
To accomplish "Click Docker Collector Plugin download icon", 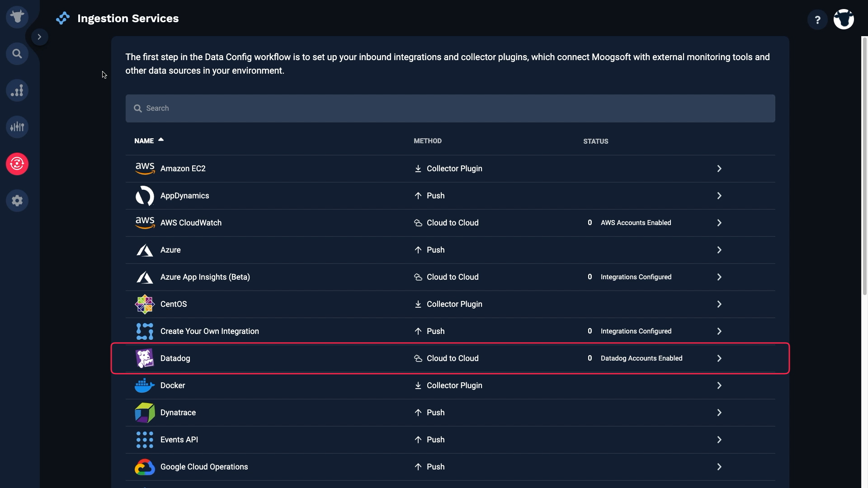I will click(418, 385).
